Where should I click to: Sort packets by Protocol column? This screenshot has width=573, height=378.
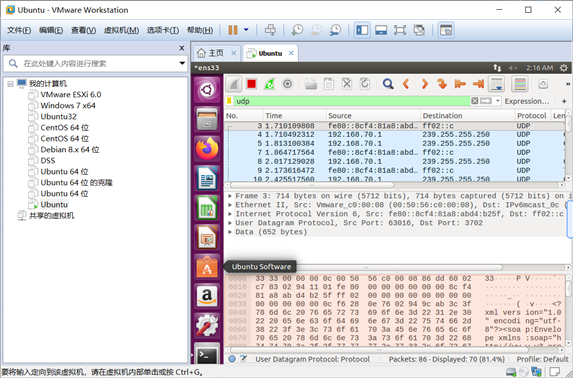coord(532,116)
